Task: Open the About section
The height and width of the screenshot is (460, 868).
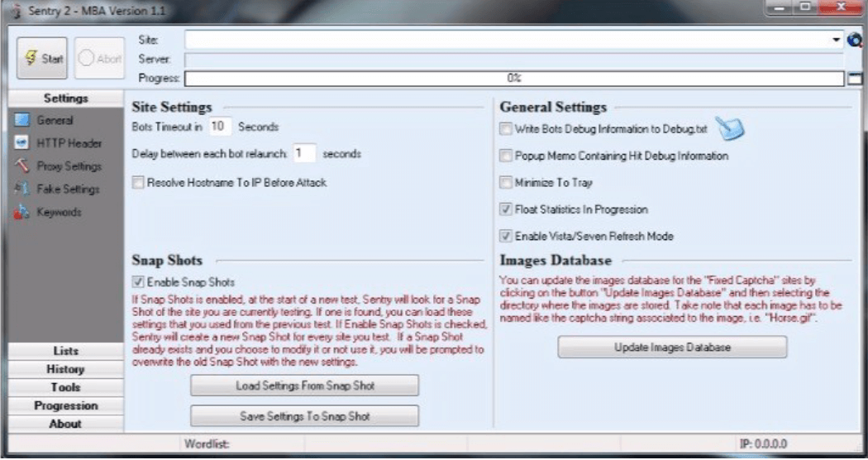Action: [x=65, y=424]
